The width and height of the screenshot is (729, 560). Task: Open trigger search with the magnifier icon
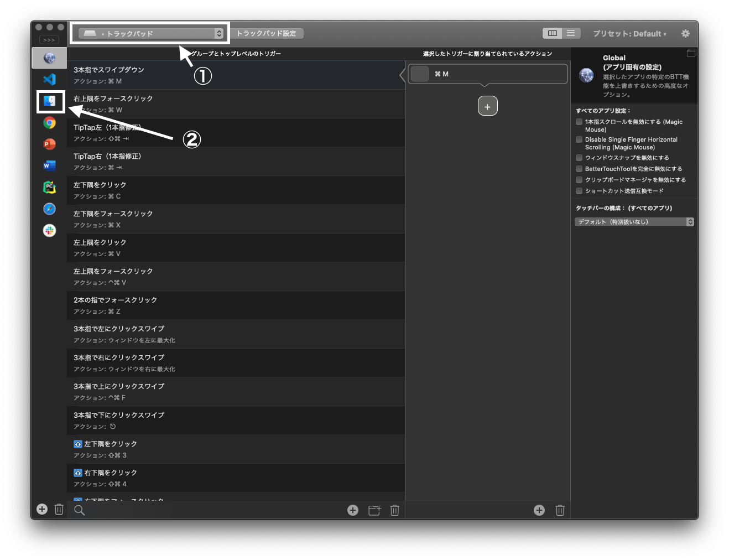[x=80, y=510]
